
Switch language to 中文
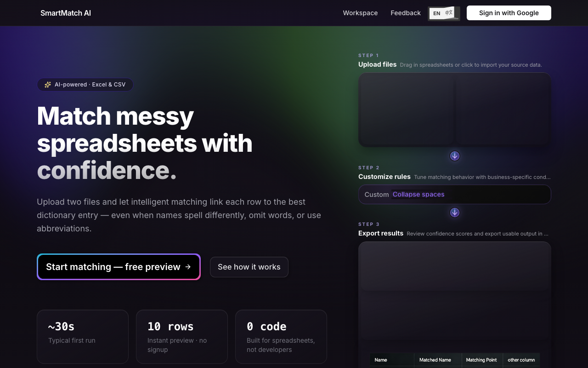click(449, 13)
